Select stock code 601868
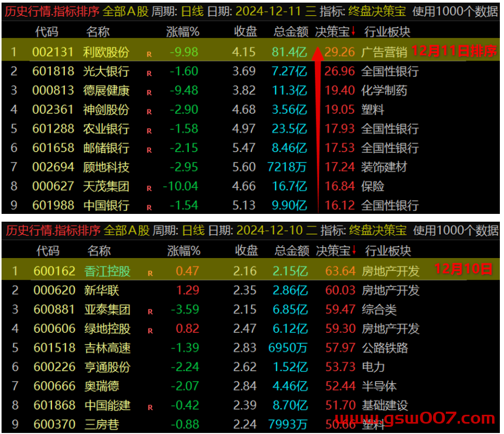 tap(55, 405)
